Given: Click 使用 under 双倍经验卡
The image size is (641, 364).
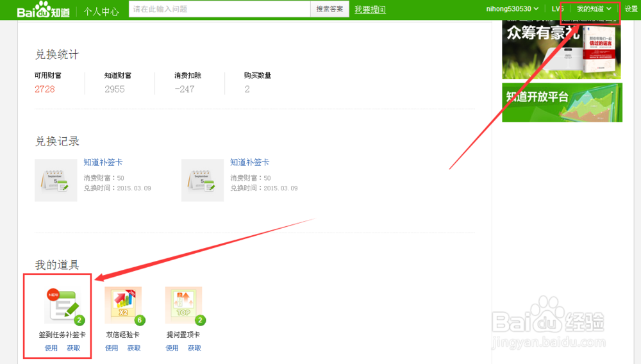Looking at the screenshot, I should click(x=112, y=348).
